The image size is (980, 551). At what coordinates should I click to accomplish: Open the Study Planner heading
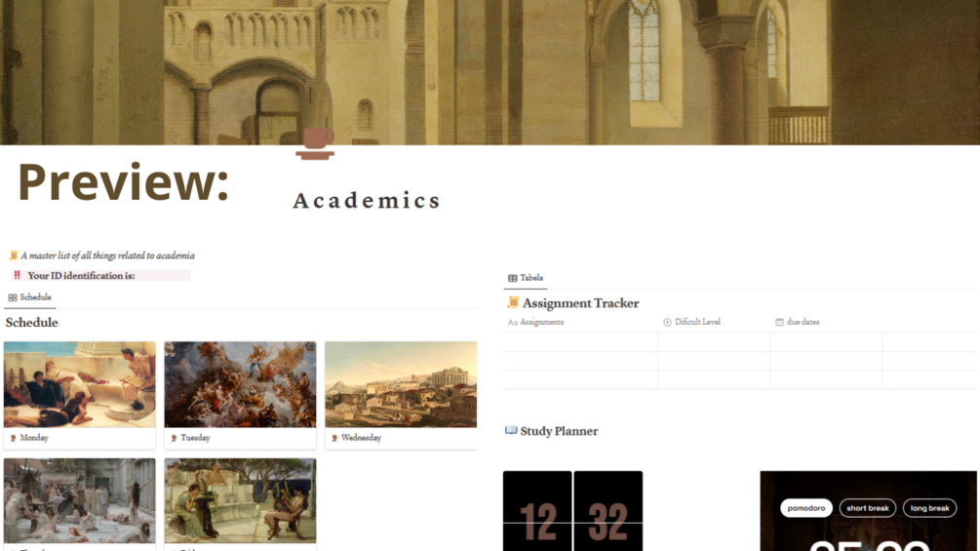pyautogui.click(x=559, y=431)
